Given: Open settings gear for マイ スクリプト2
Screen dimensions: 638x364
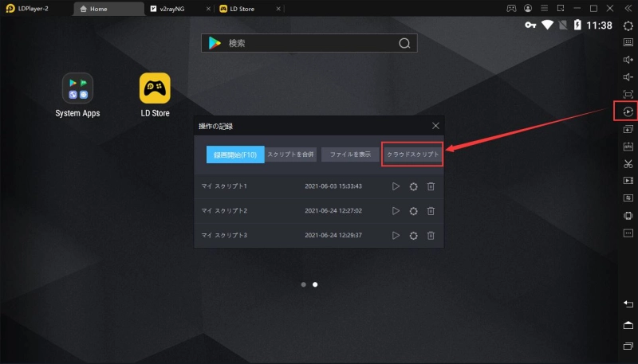Looking at the screenshot, I should [413, 211].
